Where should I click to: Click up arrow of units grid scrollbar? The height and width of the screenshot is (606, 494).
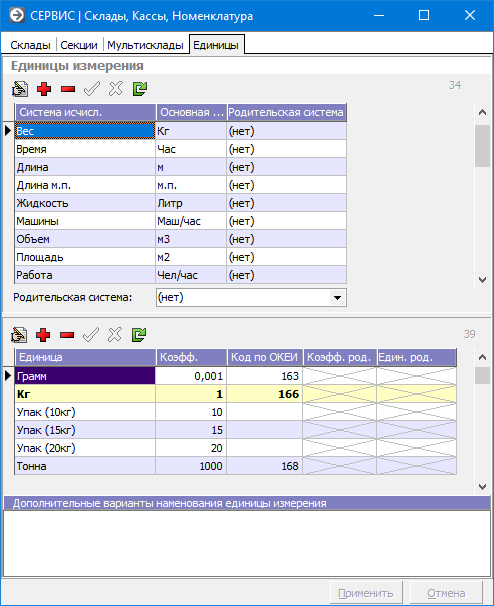coord(482,357)
